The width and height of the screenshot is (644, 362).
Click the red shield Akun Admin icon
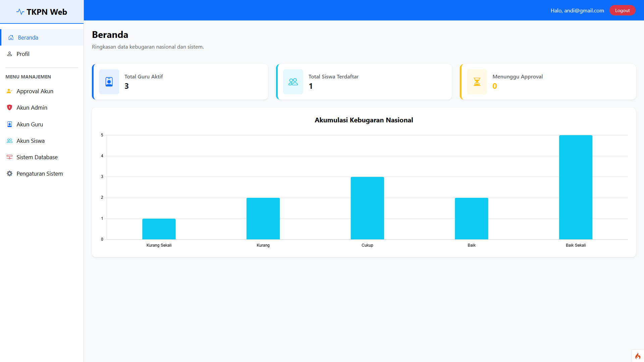(x=9, y=108)
